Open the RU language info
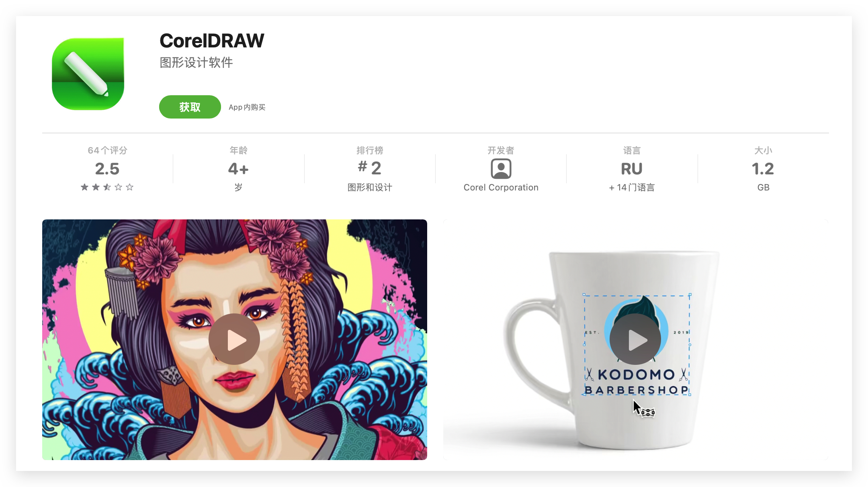 pyautogui.click(x=632, y=169)
